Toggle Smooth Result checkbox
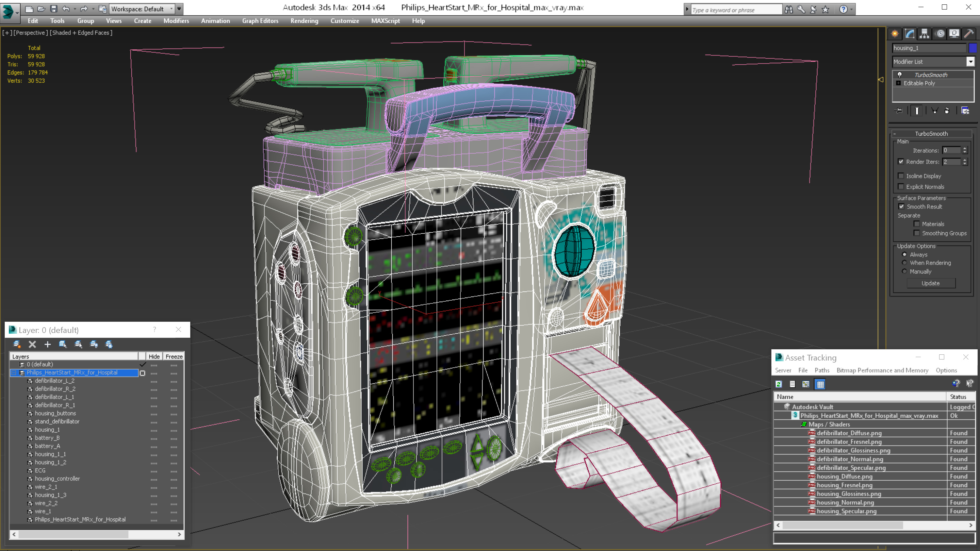 (901, 206)
